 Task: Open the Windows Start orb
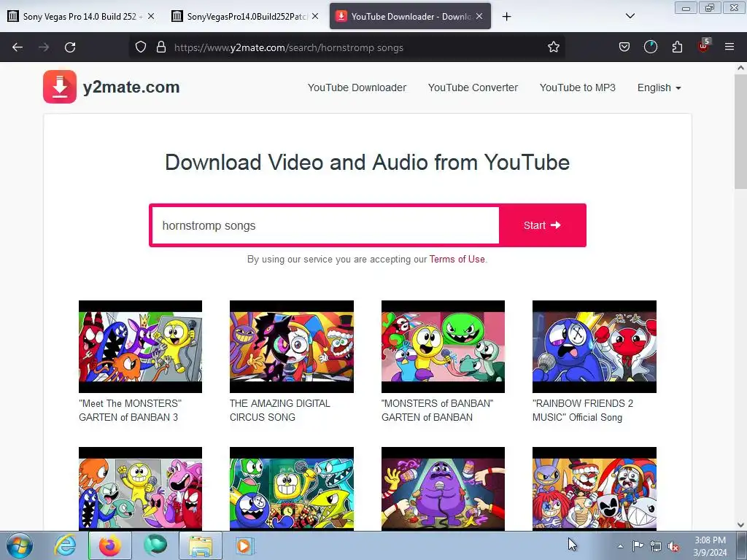20,546
